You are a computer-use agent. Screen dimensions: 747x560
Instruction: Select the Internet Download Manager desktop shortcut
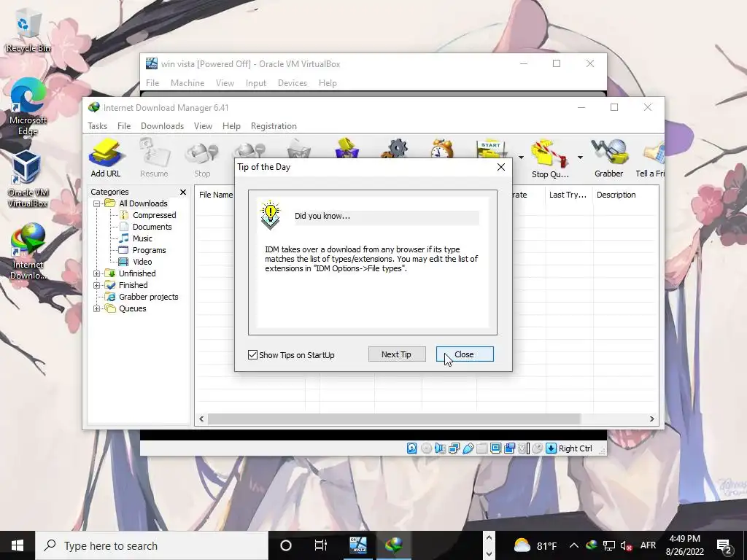point(28,252)
